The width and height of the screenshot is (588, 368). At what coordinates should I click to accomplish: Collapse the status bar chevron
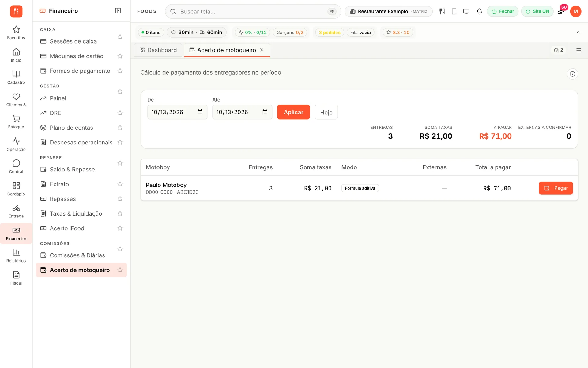pos(578,32)
